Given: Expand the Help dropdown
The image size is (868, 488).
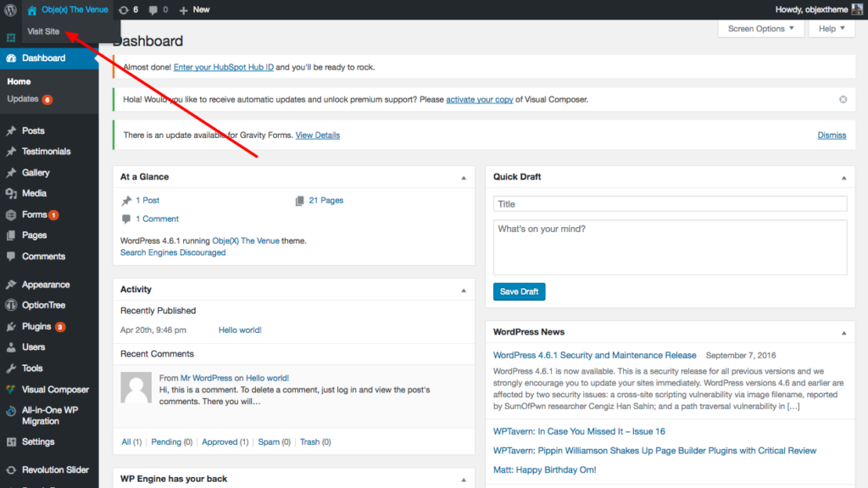Looking at the screenshot, I should click(832, 29).
